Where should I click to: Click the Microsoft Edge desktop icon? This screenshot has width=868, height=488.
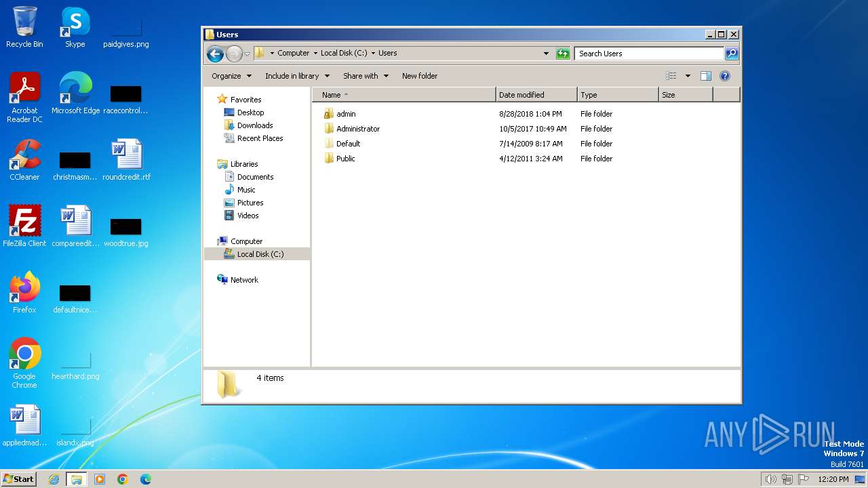pos(75,94)
